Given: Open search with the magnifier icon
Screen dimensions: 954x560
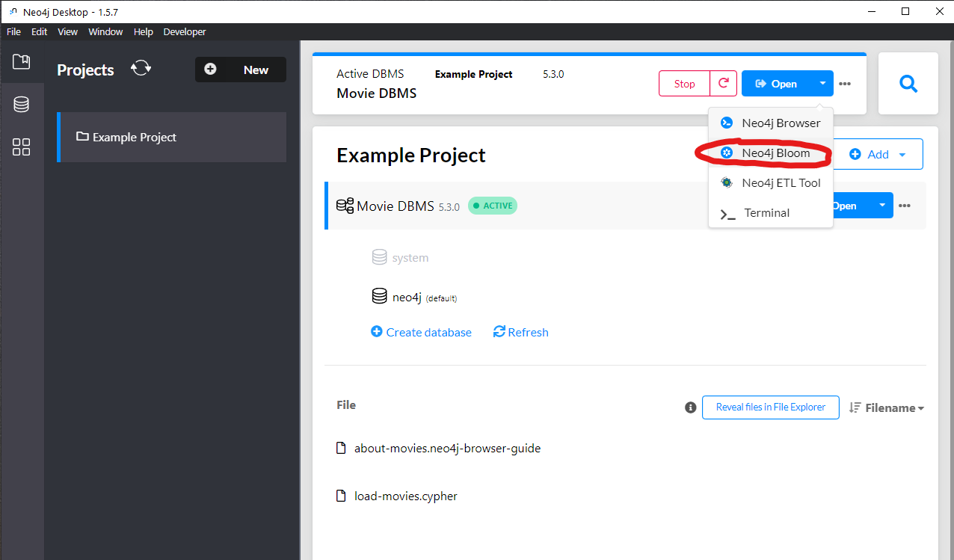Looking at the screenshot, I should click(908, 83).
